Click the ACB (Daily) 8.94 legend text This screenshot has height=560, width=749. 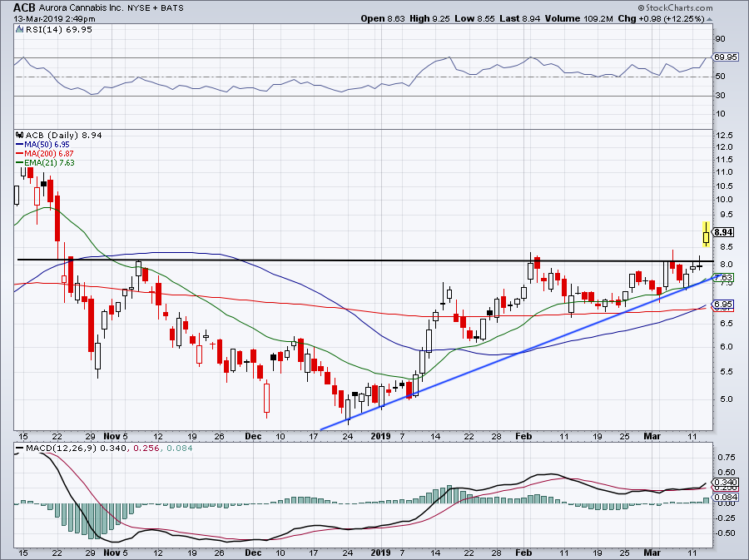tap(63, 135)
